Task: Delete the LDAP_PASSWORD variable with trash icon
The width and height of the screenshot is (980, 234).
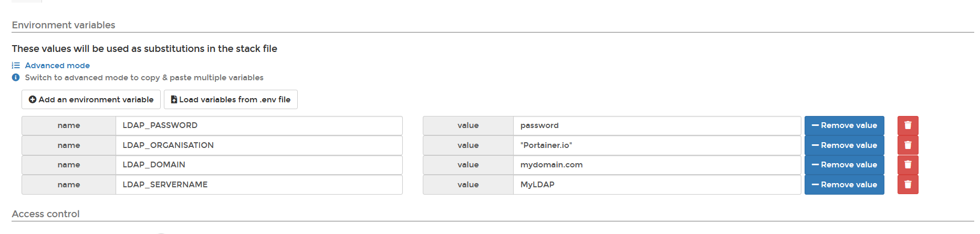Action: [908, 125]
